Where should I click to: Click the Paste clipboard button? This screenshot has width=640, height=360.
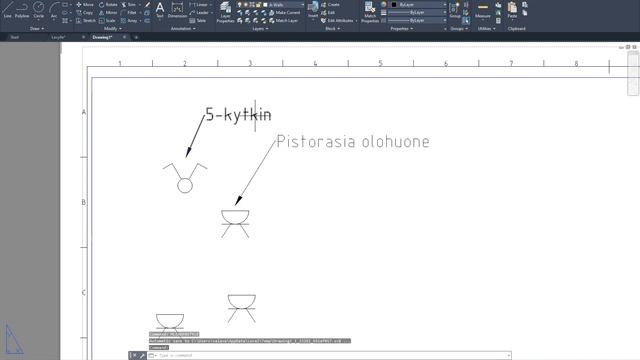512,10
